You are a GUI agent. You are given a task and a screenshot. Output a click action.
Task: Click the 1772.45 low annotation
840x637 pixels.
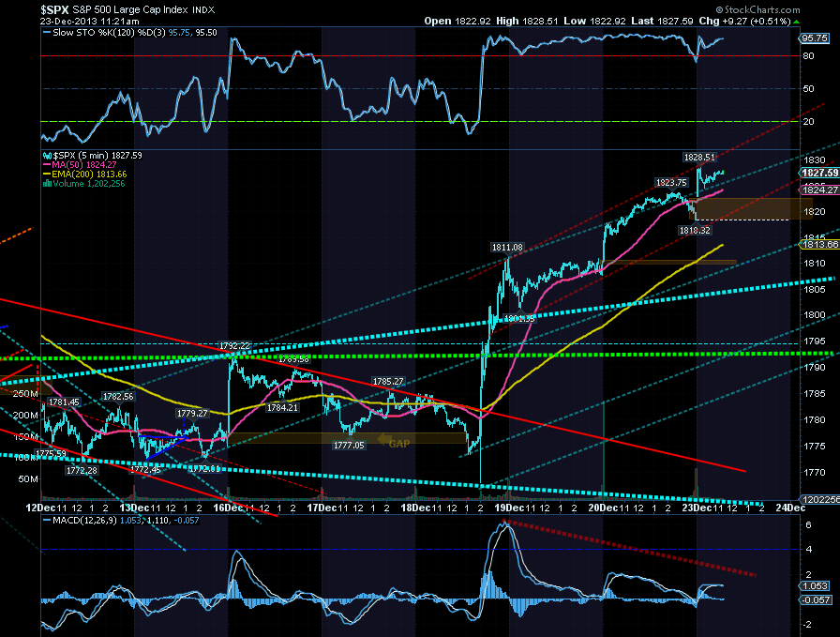click(x=145, y=470)
